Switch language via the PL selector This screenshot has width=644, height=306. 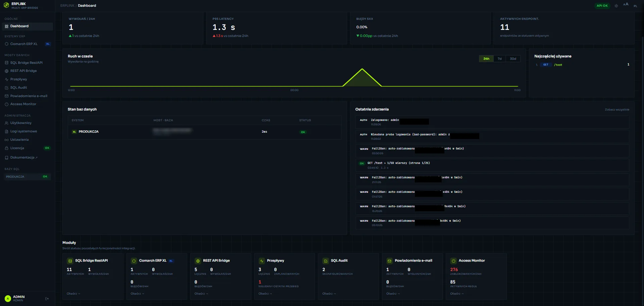click(635, 6)
